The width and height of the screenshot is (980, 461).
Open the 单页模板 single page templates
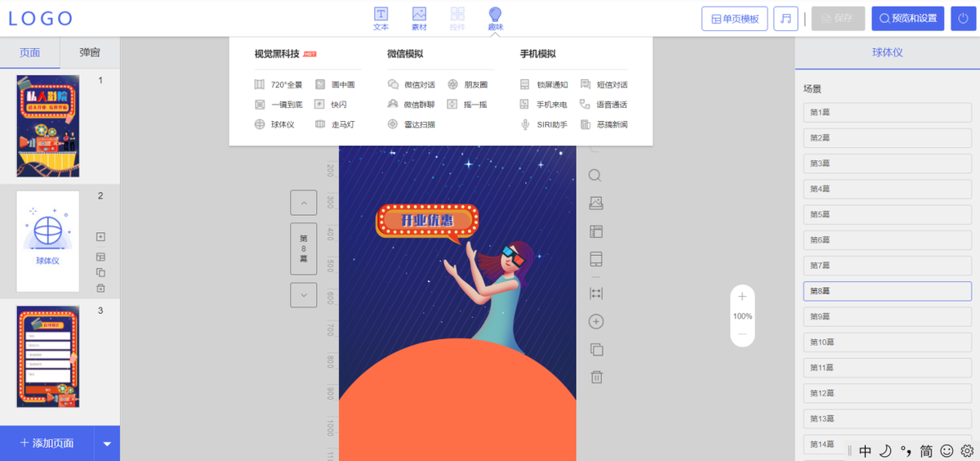click(734, 19)
